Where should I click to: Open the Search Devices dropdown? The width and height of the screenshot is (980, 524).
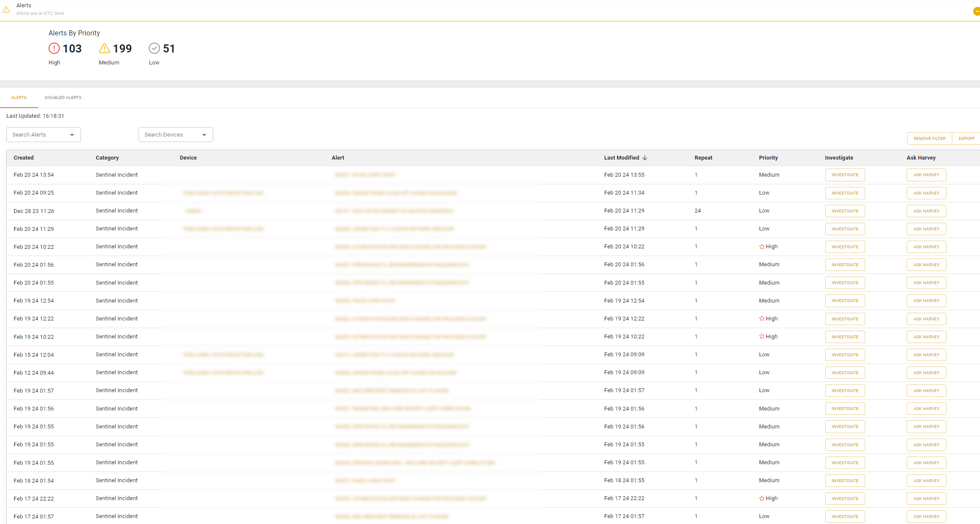tap(175, 134)
